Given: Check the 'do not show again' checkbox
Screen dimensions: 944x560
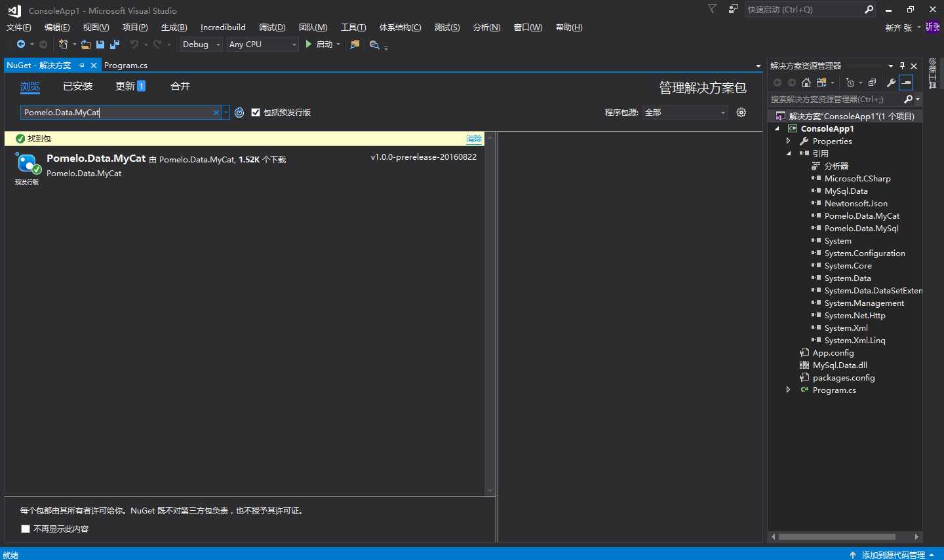Looking at the screenshot, I should [26, 529].
